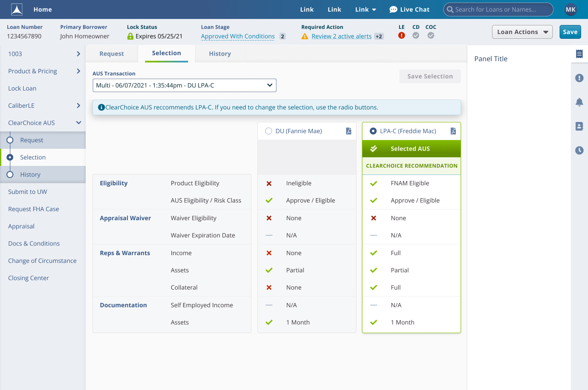Open the Review 2 active alerts link

coord(341,36)
